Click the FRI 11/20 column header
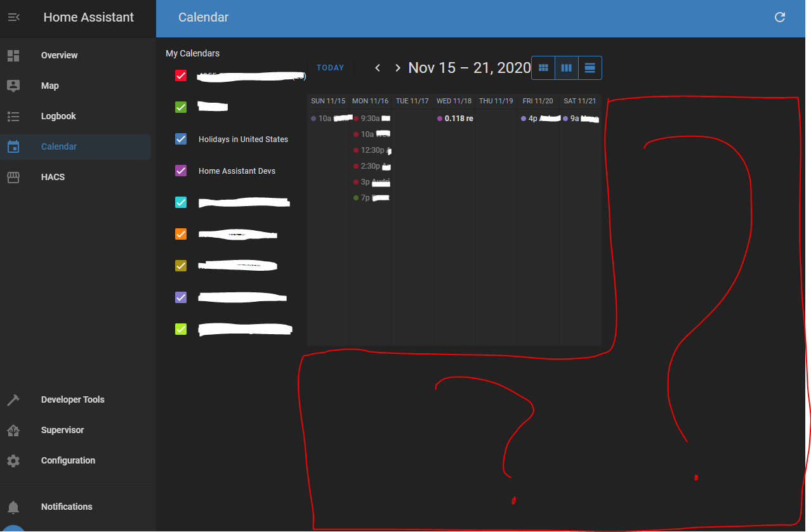The image size is (811, 532). click(538, 101)
